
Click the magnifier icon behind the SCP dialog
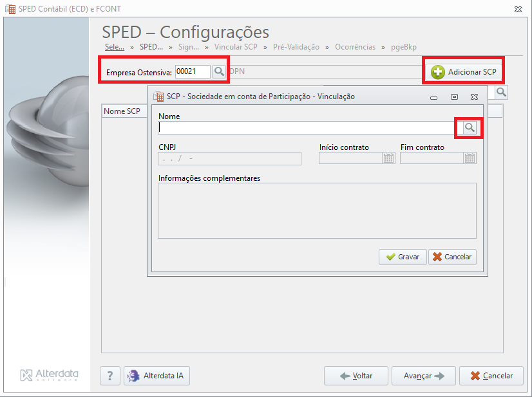[x=501, y=92]
